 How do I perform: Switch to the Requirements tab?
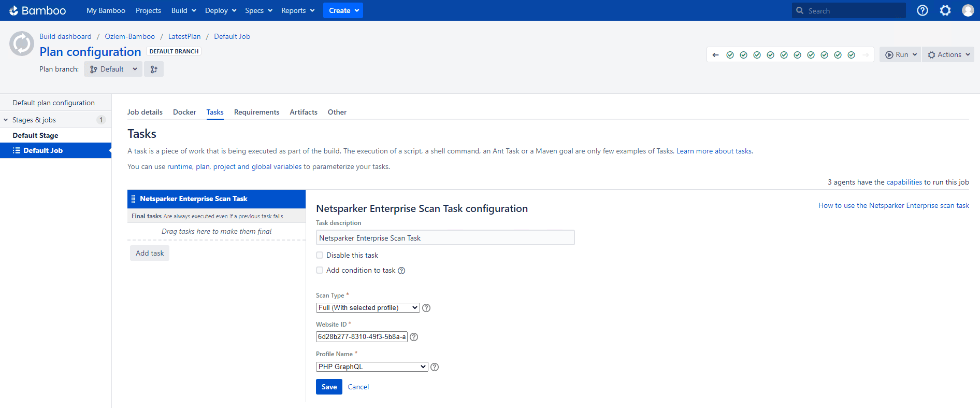[256, 112]
